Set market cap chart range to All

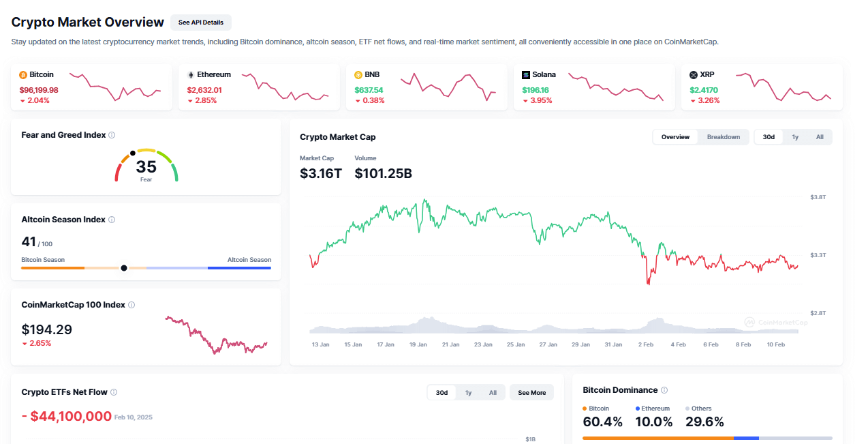click(820, 137)
